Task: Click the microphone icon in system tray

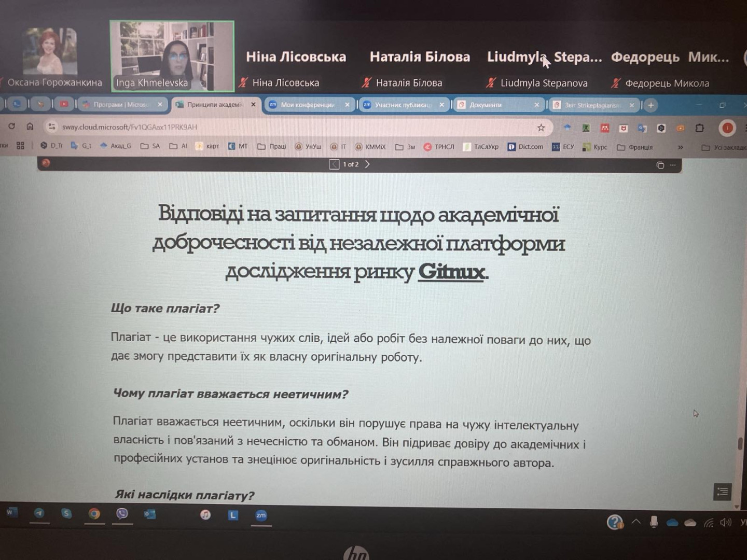Action: [654, 522]
